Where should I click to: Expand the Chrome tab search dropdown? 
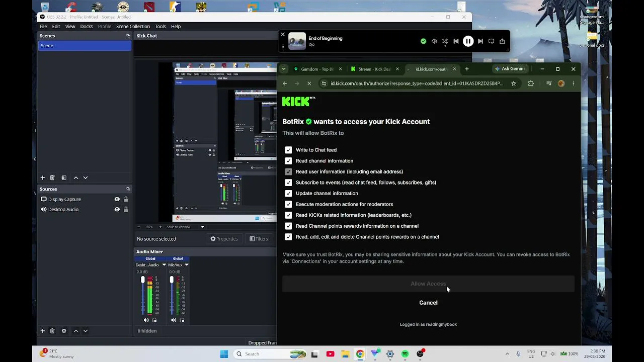coord(284,69)
